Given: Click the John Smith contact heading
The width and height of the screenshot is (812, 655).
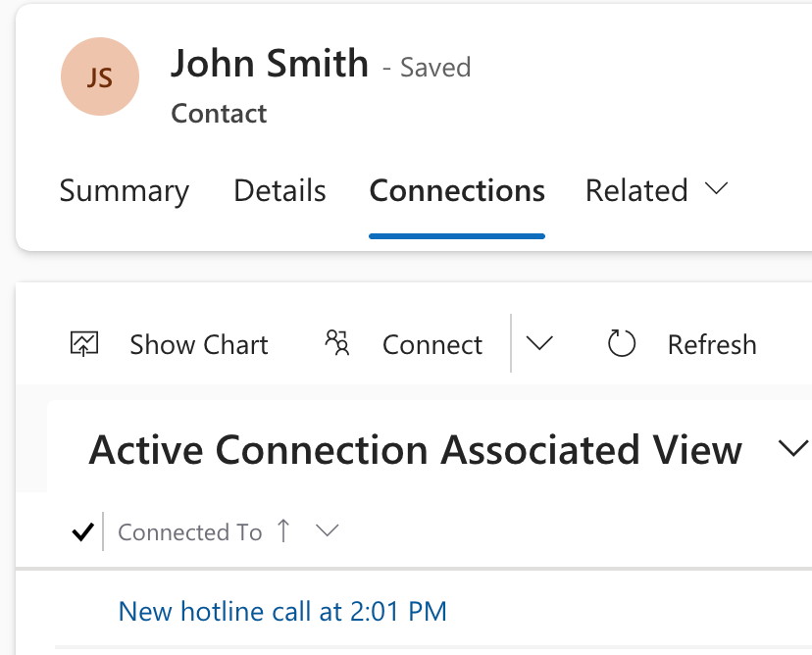Looking at the screenshot, I should pos(270,63).
